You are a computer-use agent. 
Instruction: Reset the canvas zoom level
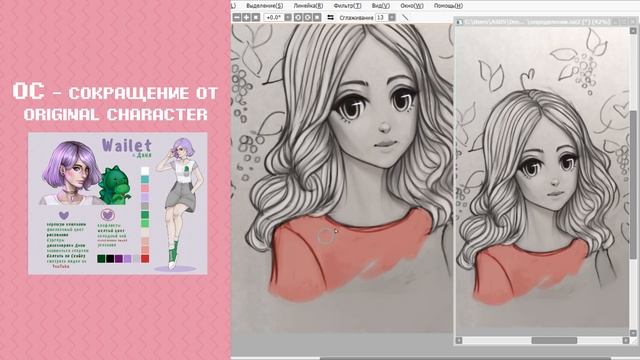pyautogui.click(x=256, y=18)
